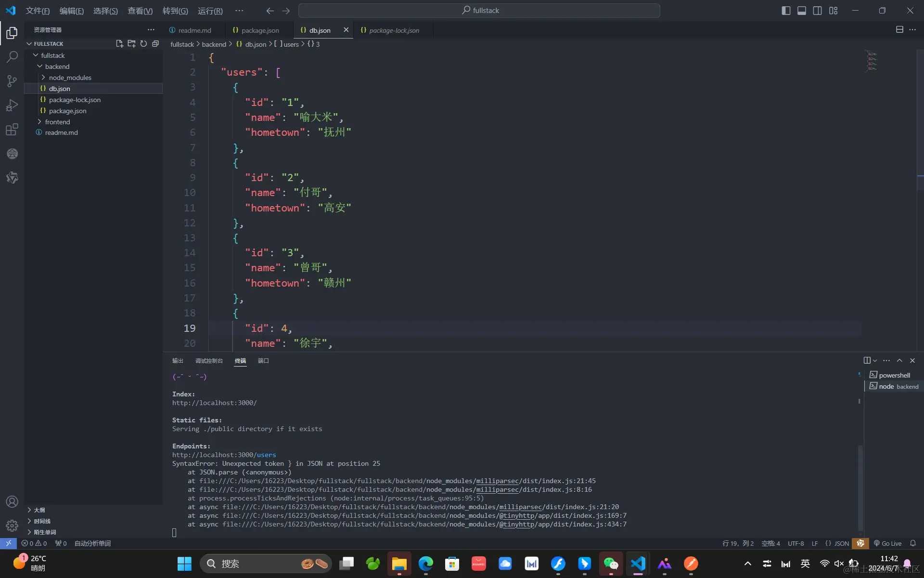This screenshot has width=924, height=578.
Task: Select the powershell terminal instance
Action: click(894, 375)
